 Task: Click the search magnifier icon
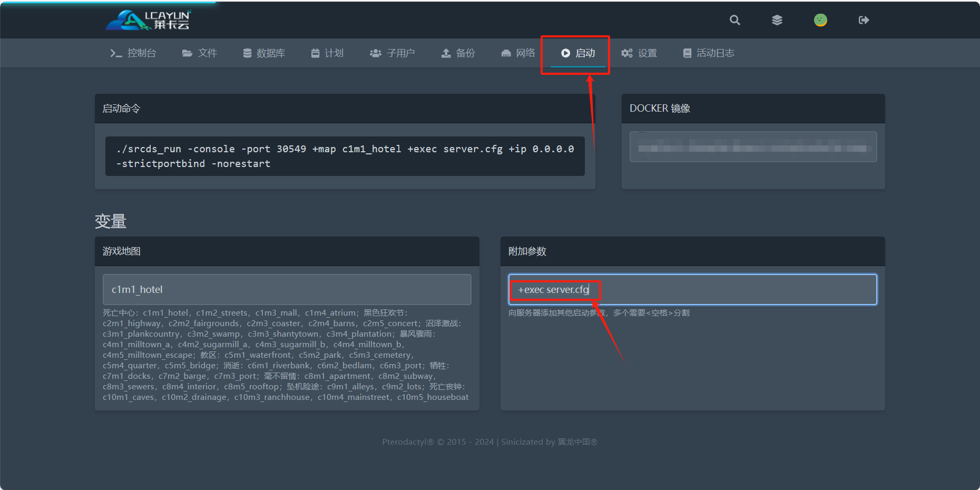(734, 20)
